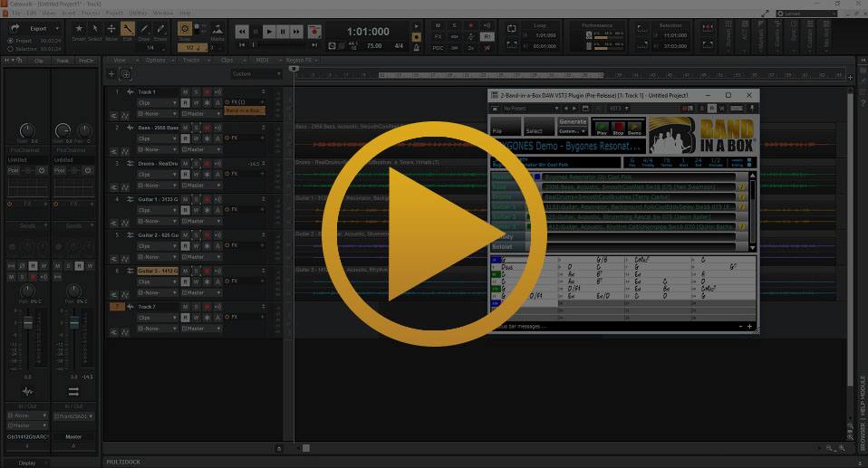This screenshot has height=468, width=868.
Task: Open the Band-in-a-Box FX plugin on Track 1
Action: pyautogui.click(x=245, y=110)
